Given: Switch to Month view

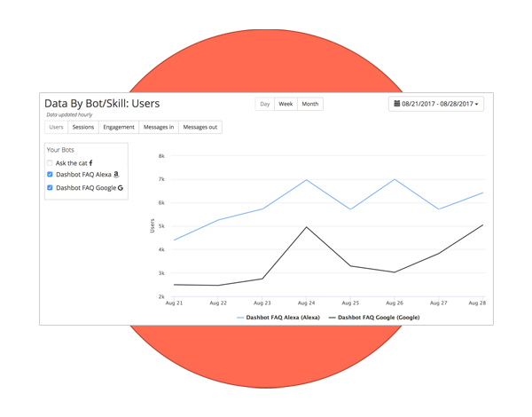Looking at the screenshot, I should [310, 104].
